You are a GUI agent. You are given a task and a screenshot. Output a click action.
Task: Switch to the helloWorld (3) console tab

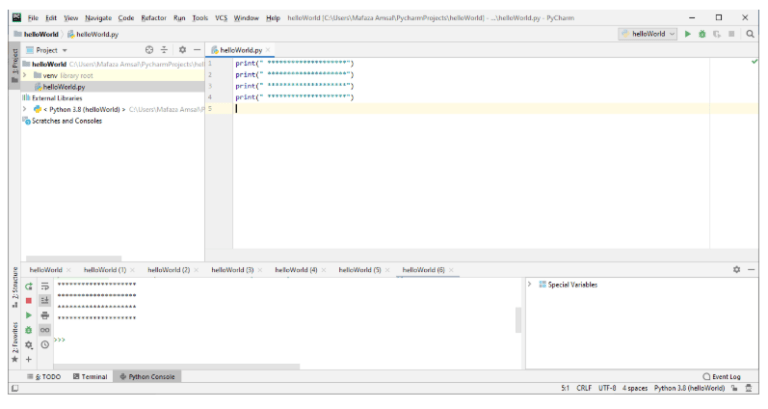[232, 270]
